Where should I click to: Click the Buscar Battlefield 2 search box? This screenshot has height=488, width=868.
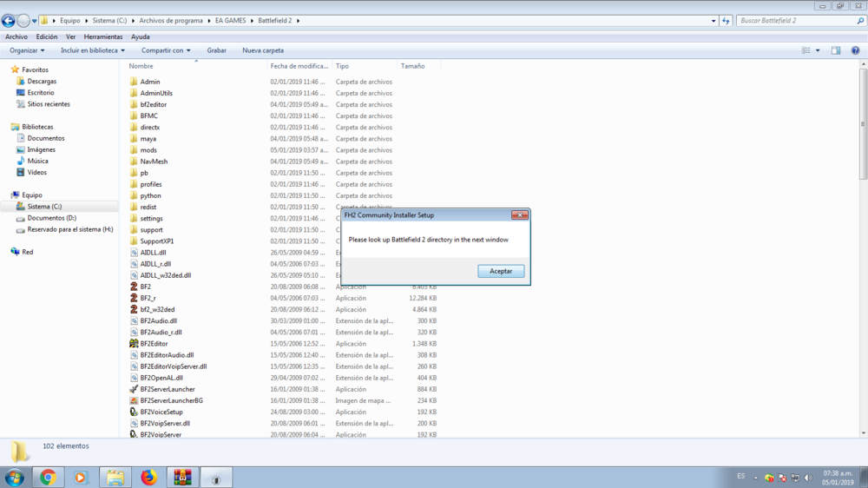pos(794,21)
